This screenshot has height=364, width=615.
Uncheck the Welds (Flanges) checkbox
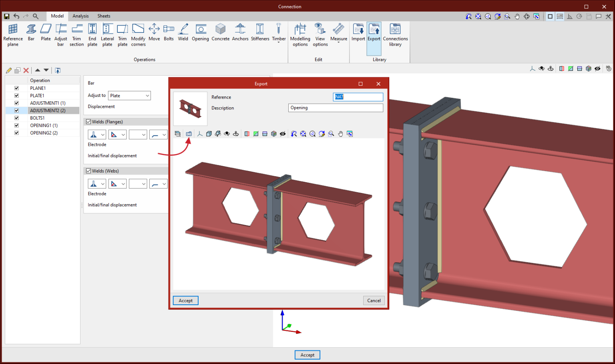(x=89, y=122)
